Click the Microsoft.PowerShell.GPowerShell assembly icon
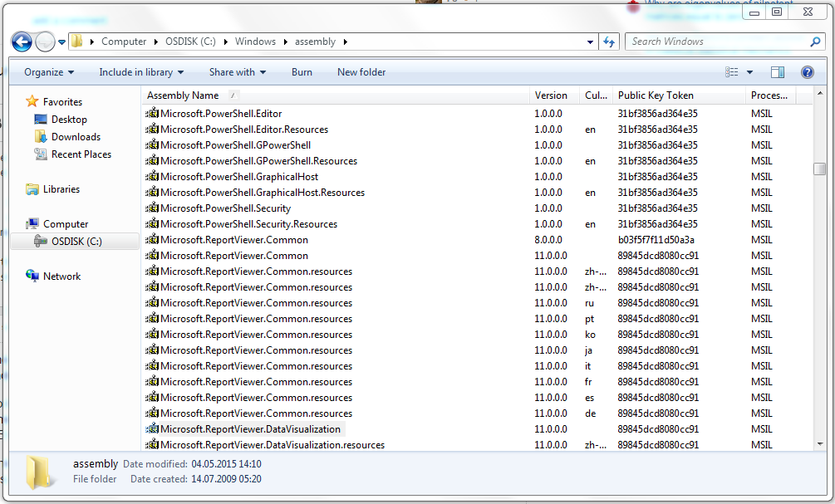The image size is (835, 504). [152, 144]
